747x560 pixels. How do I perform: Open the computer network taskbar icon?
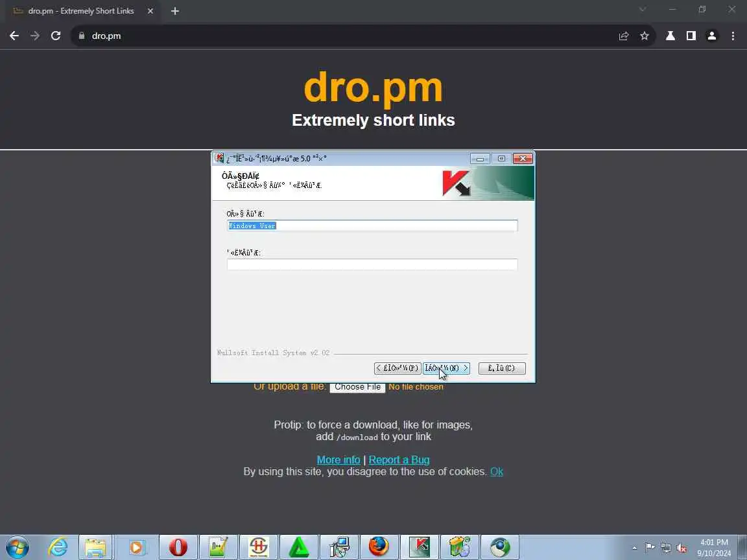click(339, 547)
